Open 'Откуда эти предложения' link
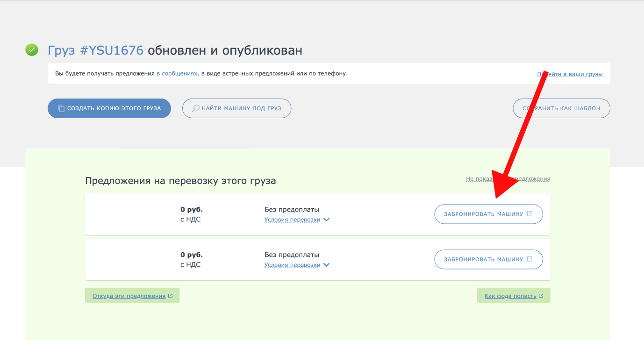The width and height of the screenshot is (644, 361). coord(129,296)
